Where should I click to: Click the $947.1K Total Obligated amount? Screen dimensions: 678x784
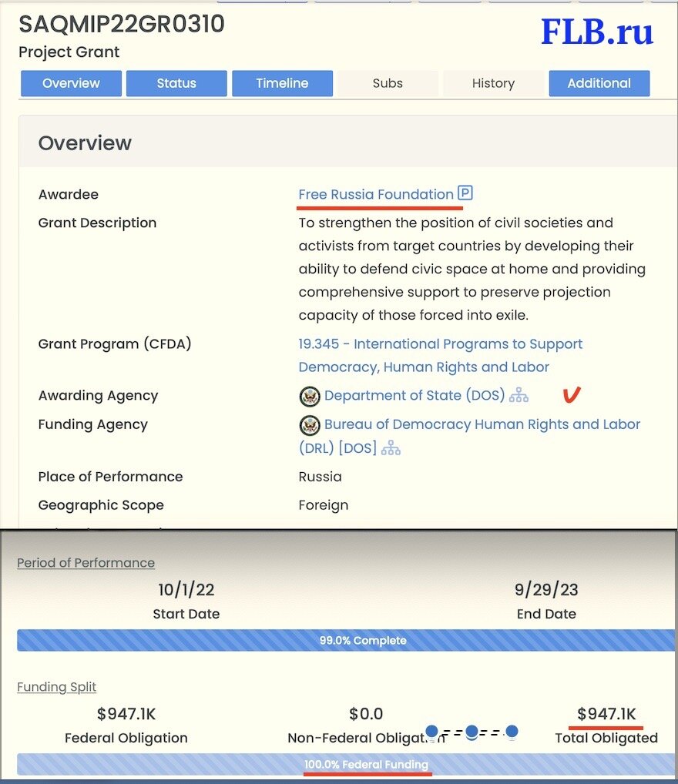tap(606, 713)
